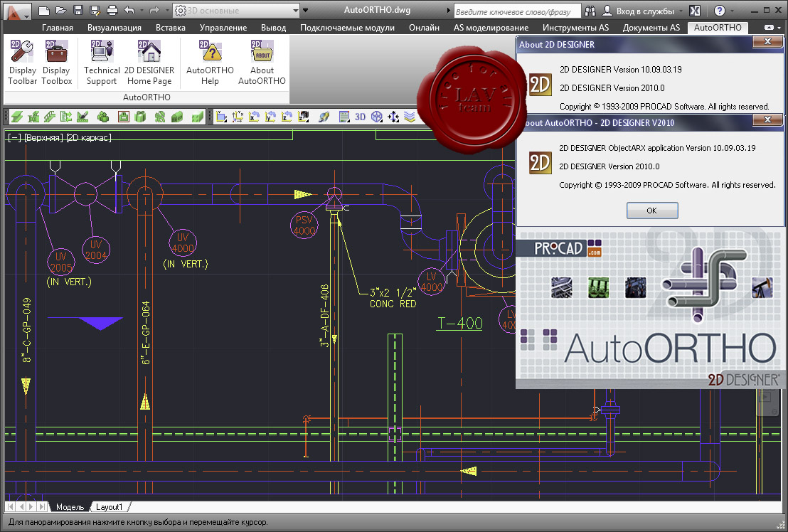788x532 pixels.
Task: Open the 'AS моделирование' ribbon tab
Action: click(x=491, y=28)
